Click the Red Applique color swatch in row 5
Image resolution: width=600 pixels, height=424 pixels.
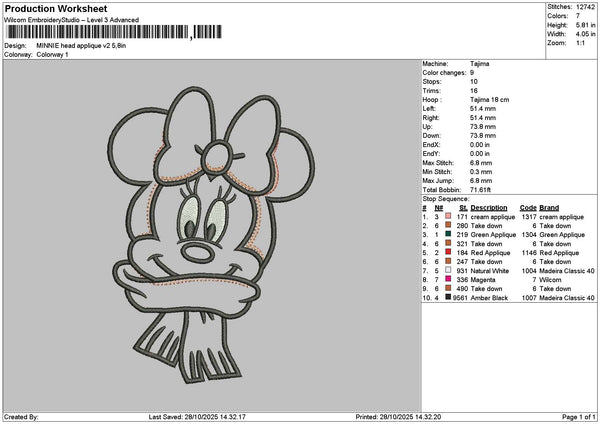[x=448, y=252]
